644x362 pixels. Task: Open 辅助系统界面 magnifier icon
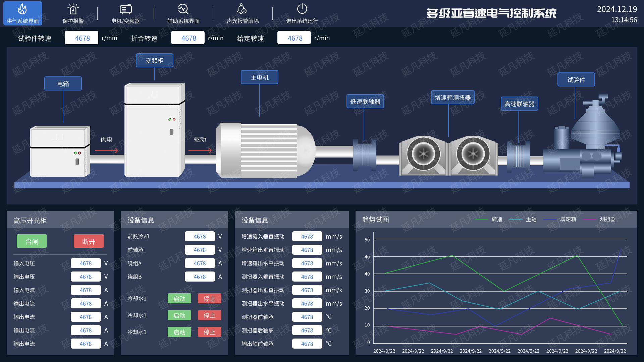point(183,9)
